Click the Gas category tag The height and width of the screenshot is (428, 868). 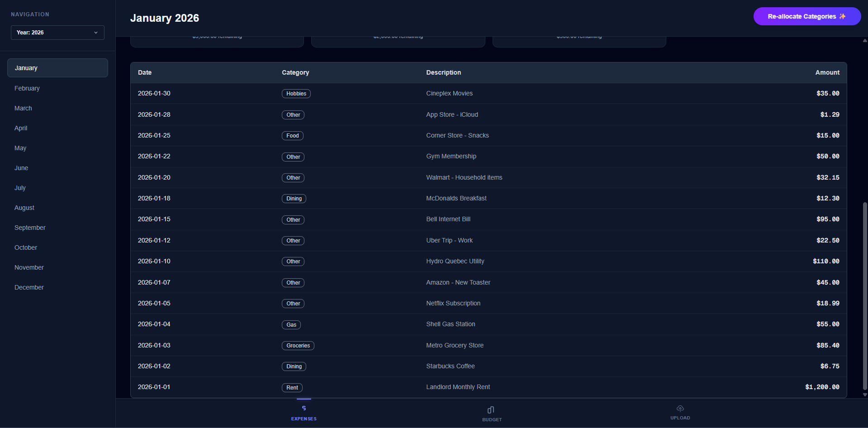291,325
